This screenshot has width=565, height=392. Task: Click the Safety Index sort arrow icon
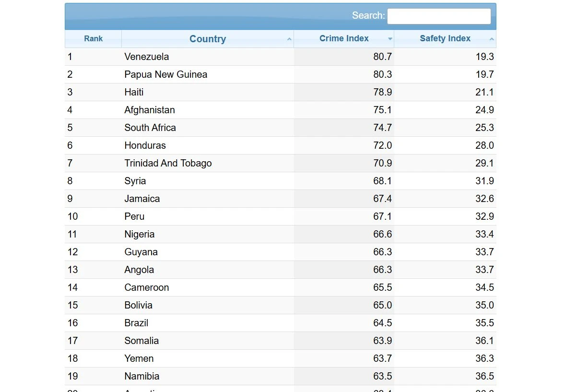(x=492, y=39)
